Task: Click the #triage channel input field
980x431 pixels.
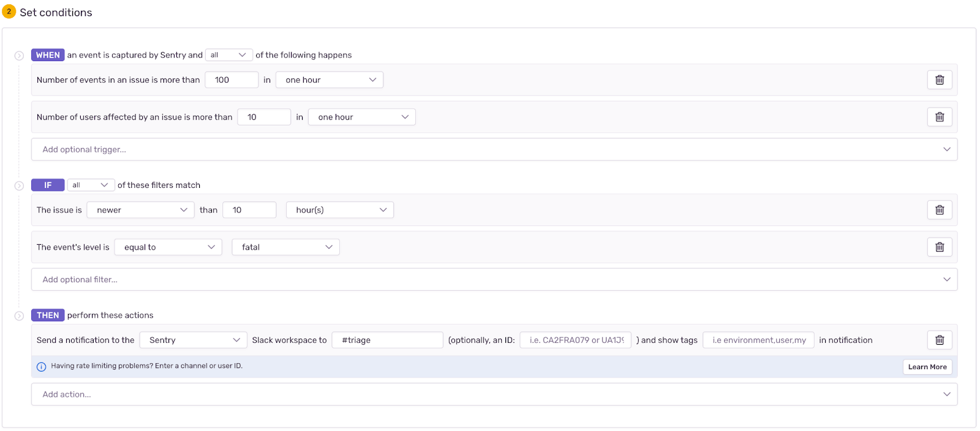Action: point(387,340)
